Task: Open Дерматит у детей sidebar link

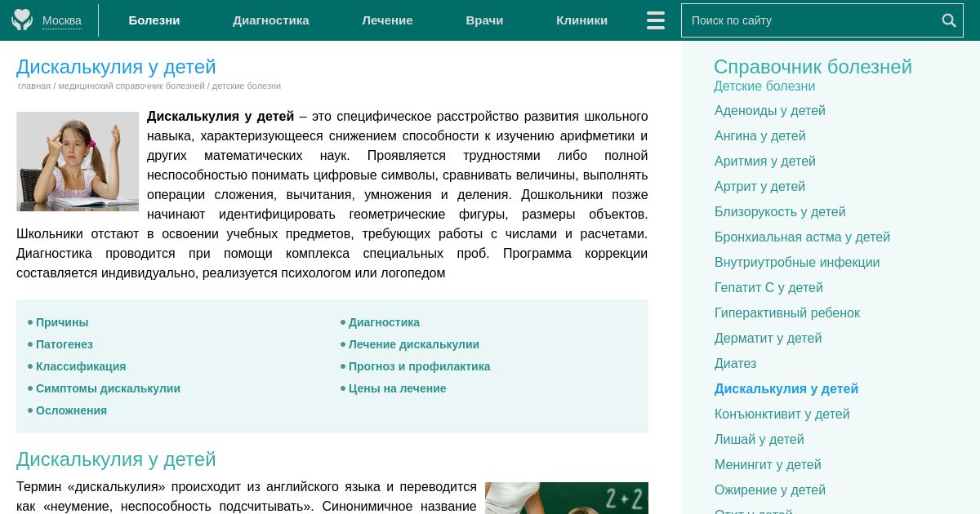Action: pos(768,338)
